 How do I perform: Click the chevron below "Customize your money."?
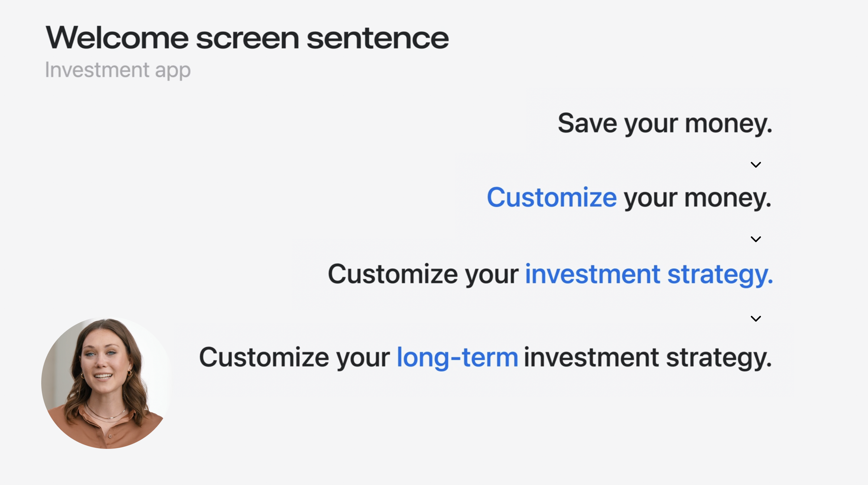[756, 239]
